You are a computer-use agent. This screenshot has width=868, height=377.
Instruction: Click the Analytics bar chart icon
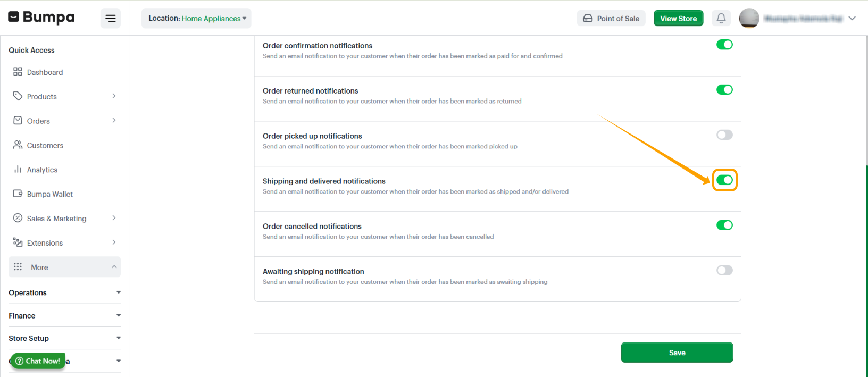point(18,170)
